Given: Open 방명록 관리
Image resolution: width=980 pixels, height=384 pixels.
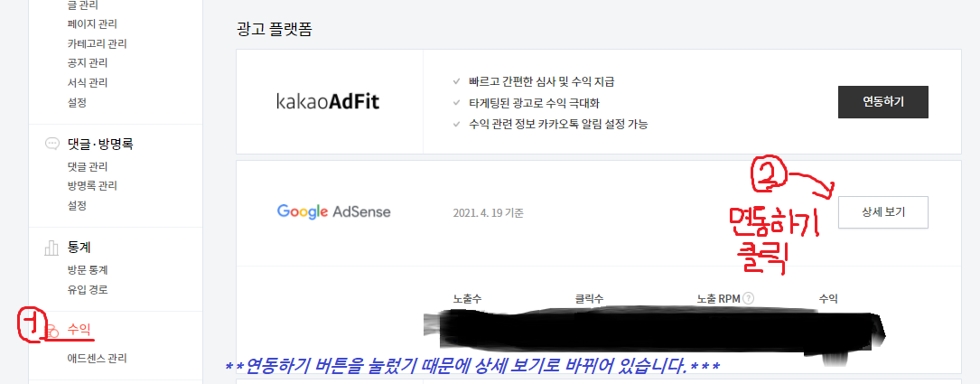Looking at the screenshot, I should (x=92, y=186).
